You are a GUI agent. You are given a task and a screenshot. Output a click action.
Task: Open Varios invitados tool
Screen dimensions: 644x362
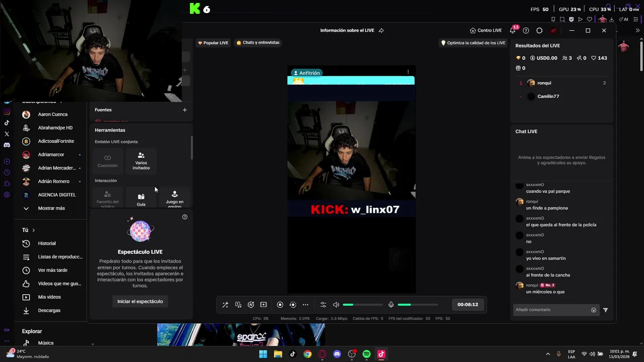pos(141,161)
